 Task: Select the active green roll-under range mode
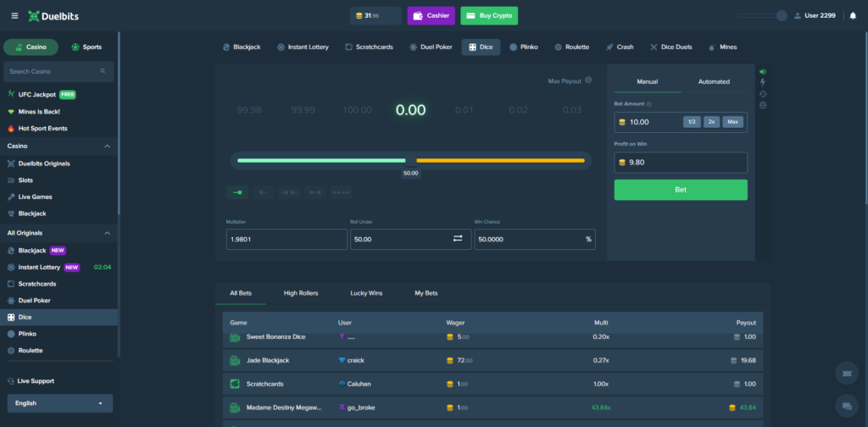[237, 192]
